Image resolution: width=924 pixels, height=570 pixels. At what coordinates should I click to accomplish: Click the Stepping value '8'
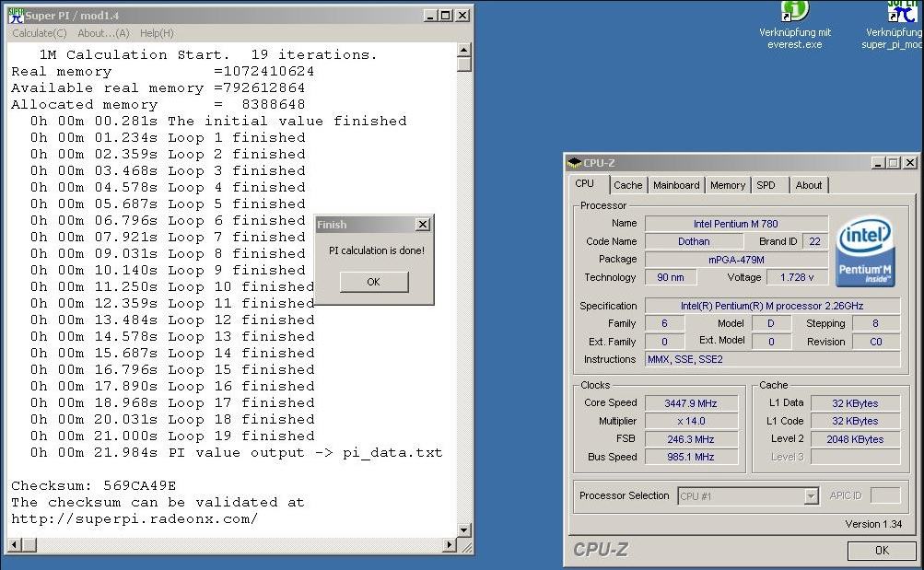pyautogui.click(x=876, y=323)
